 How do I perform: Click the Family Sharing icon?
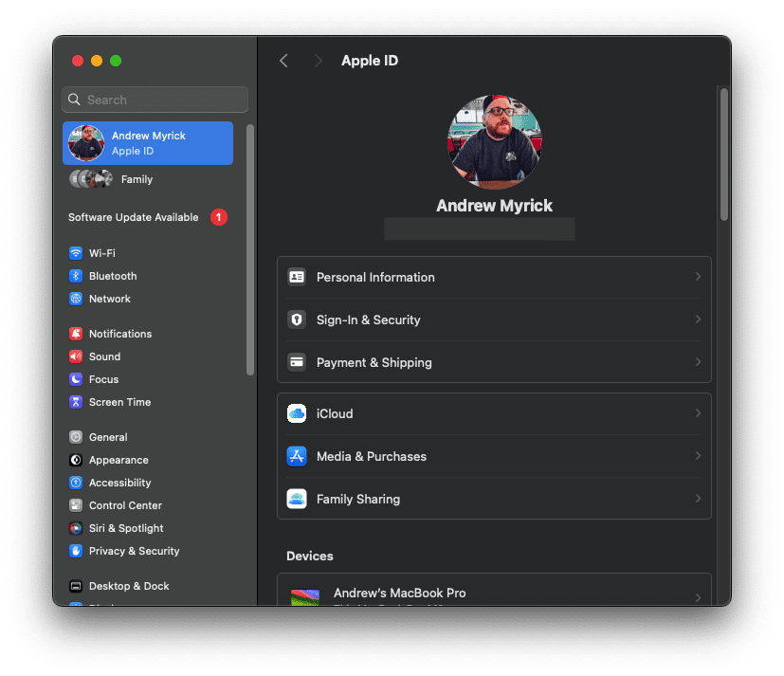coord(297,499)
